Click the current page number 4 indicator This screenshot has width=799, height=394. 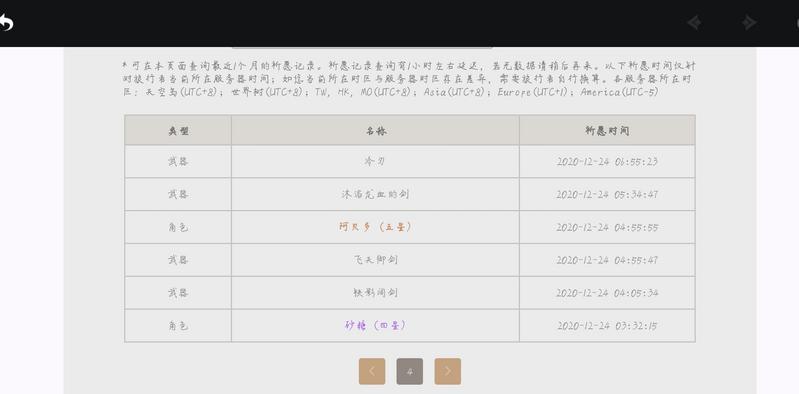(x=410, y=371)
